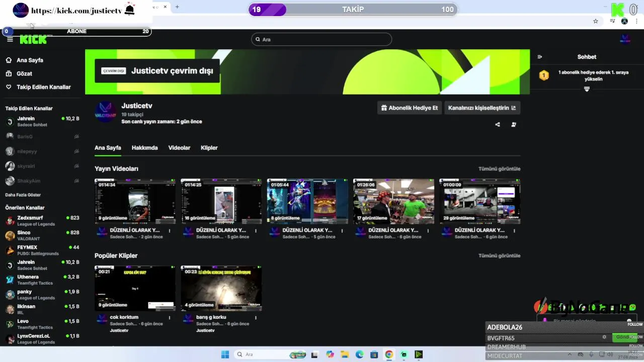Open options menu for 01:00:09 video

coord(514,231)
